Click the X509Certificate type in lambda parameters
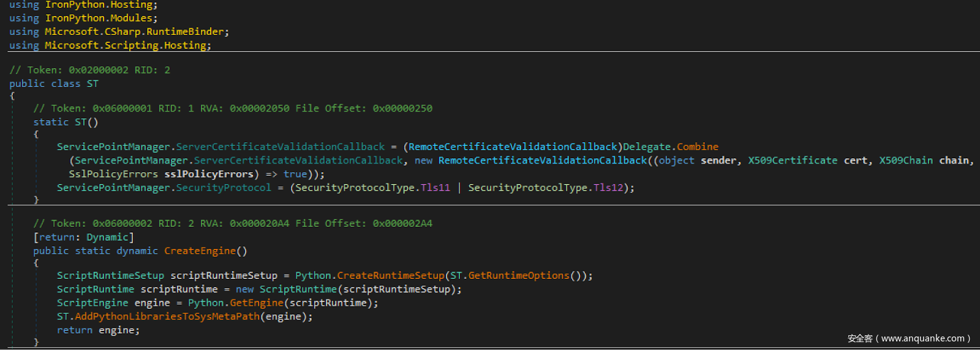Viewport: 980px width, 350px height. click(792, 161)
